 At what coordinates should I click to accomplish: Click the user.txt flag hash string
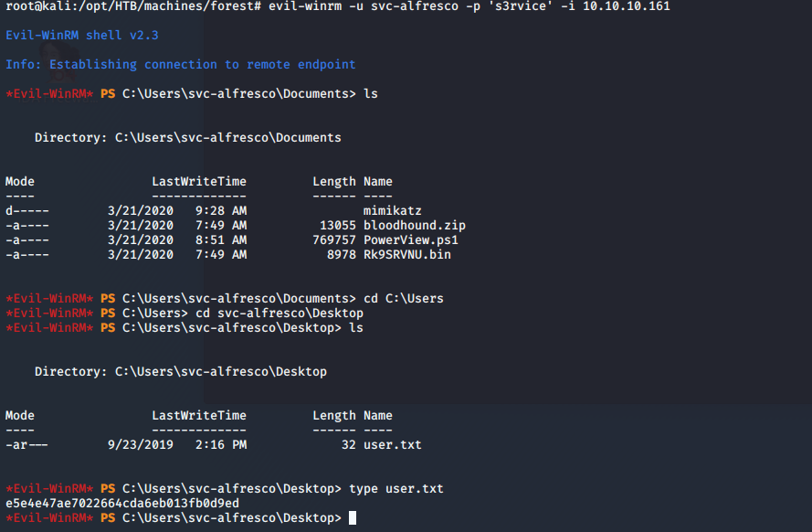coord(122,504)
